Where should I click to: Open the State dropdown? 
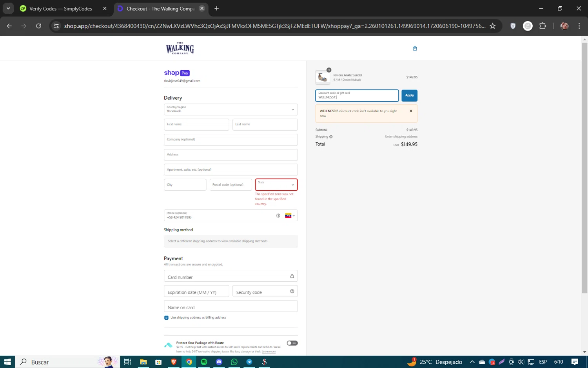pos(276,184)
